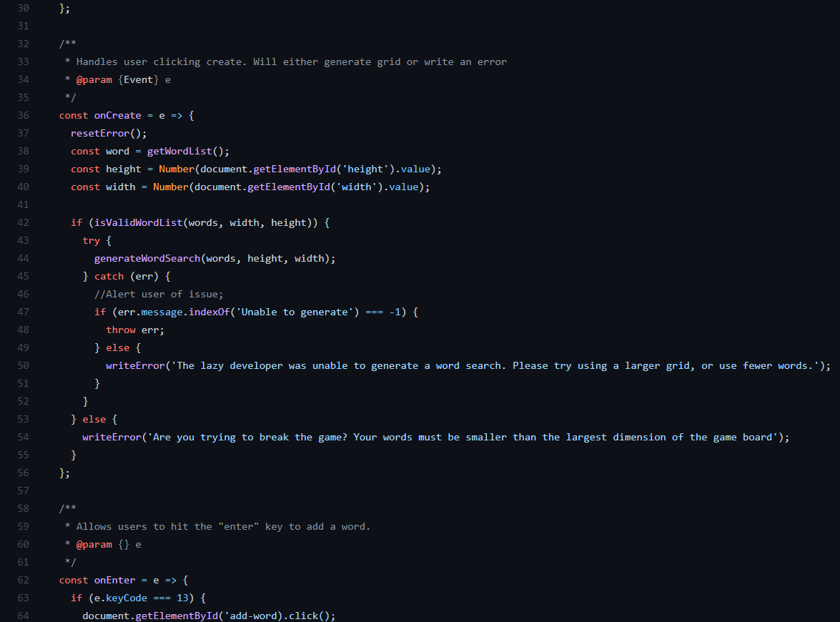Click line number 42 to mark it

[x=23, y=222]
